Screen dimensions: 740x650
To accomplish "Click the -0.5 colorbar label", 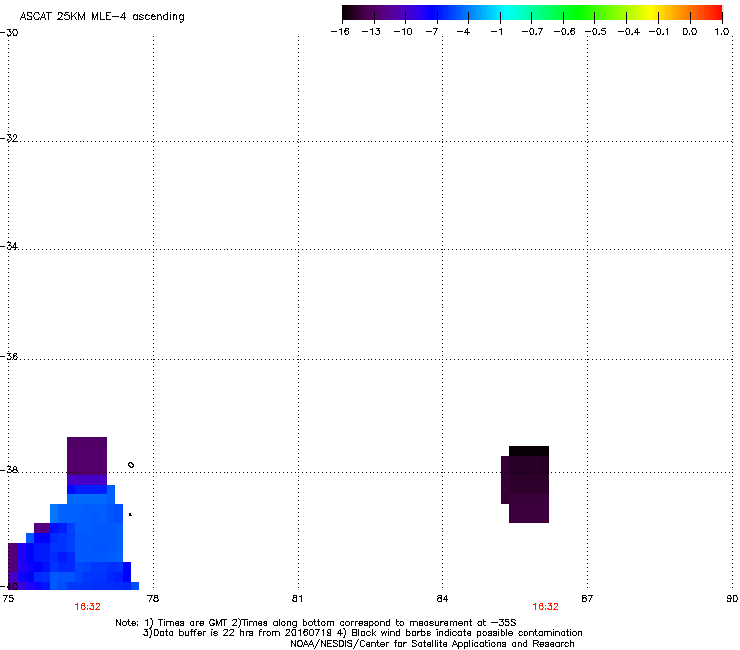I will [x=596, y=32].
